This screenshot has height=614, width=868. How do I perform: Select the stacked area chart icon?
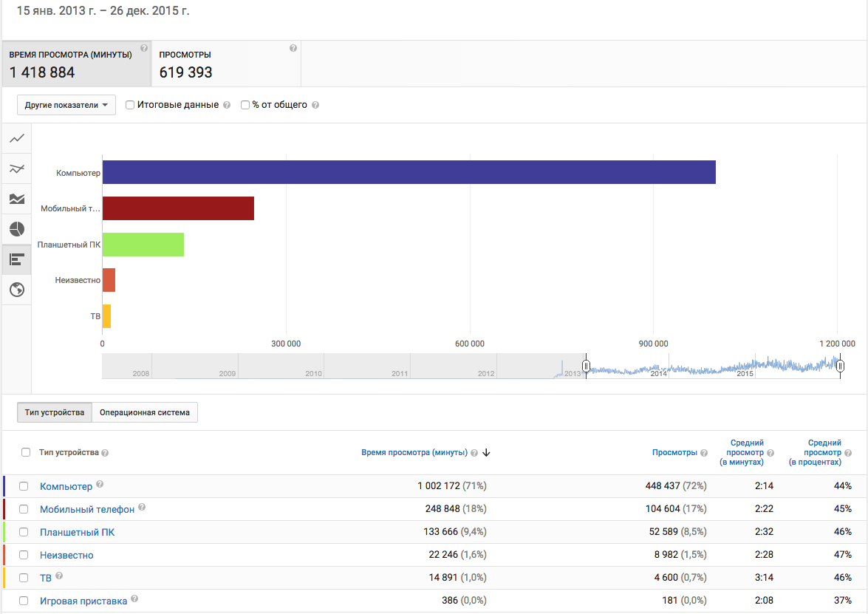[x=16, y=199]
